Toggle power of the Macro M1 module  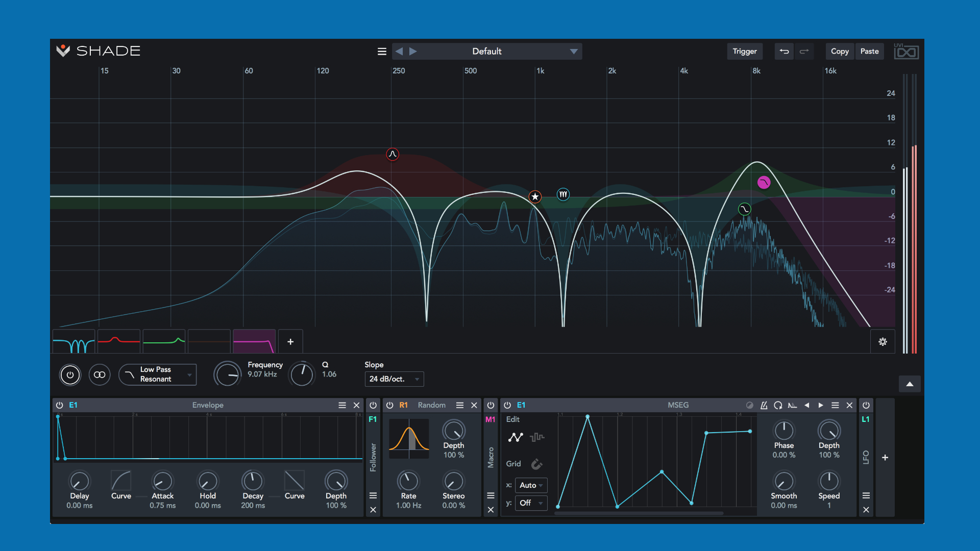pos(491,405)
